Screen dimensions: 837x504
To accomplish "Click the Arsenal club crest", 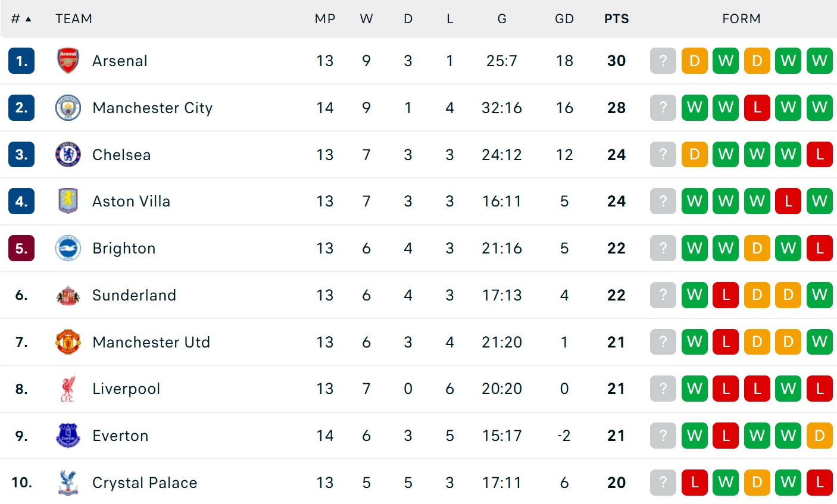I will [68, 61].
